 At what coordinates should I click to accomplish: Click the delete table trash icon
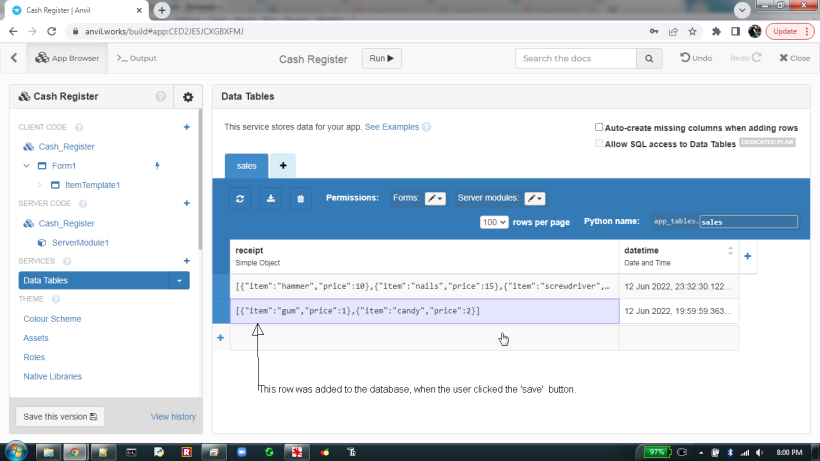pyautogui.click(x=300, y=198)
